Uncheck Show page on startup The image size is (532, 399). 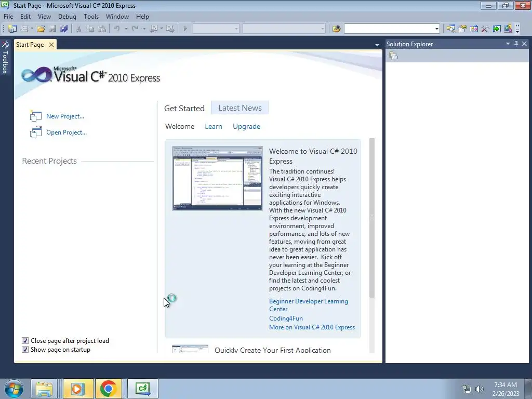[x=25, y=350]
